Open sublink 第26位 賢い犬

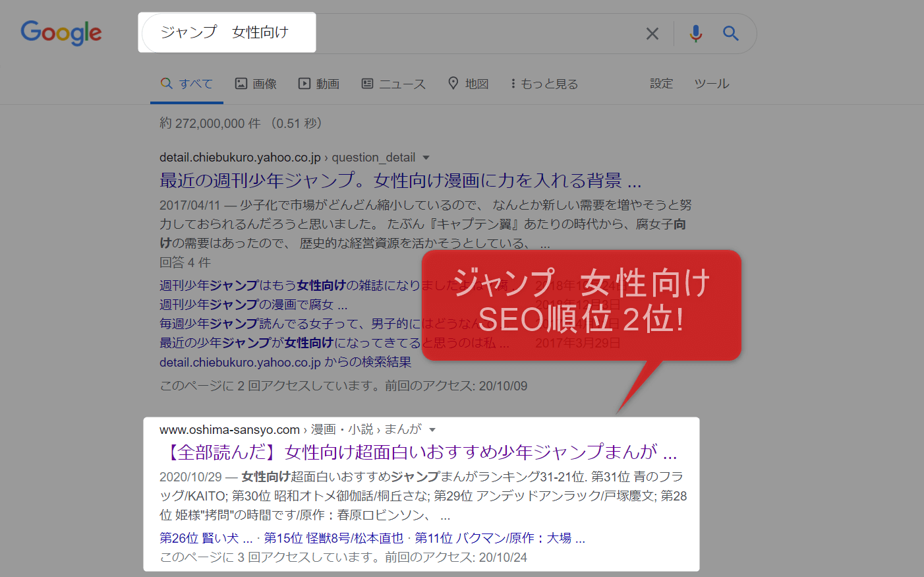pyautogui.click(x=206, y=538)
